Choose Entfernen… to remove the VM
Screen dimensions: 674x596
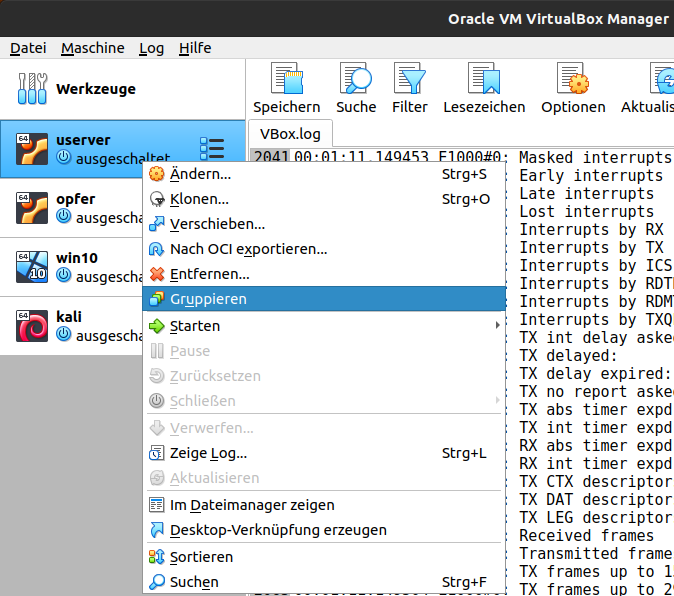coord(324,274)
